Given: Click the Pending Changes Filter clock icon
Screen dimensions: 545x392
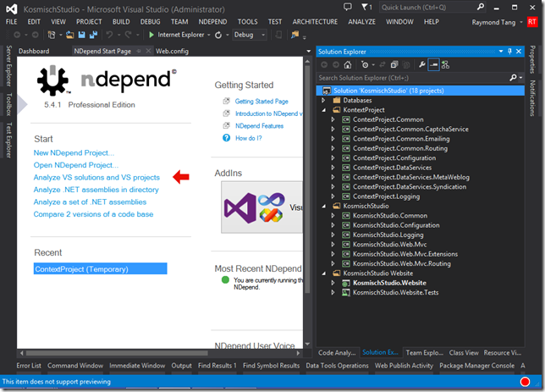Looking at the screenshot, I should (365, 64).
